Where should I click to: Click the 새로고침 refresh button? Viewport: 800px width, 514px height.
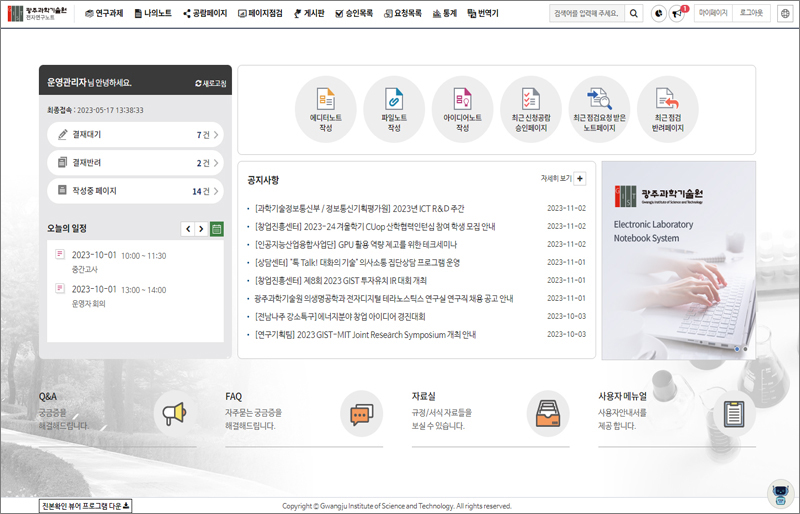pyautogui.click(x=211, y=83)
